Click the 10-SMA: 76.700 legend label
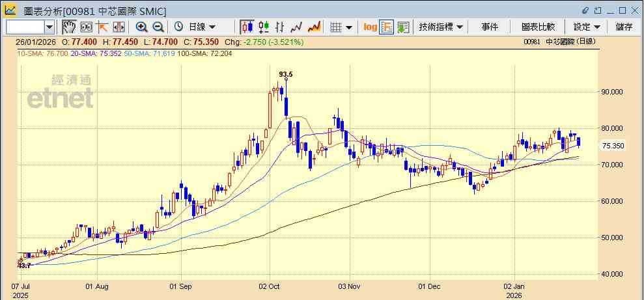The width and height of the screenshot is (644, 300). coord(42,53)
